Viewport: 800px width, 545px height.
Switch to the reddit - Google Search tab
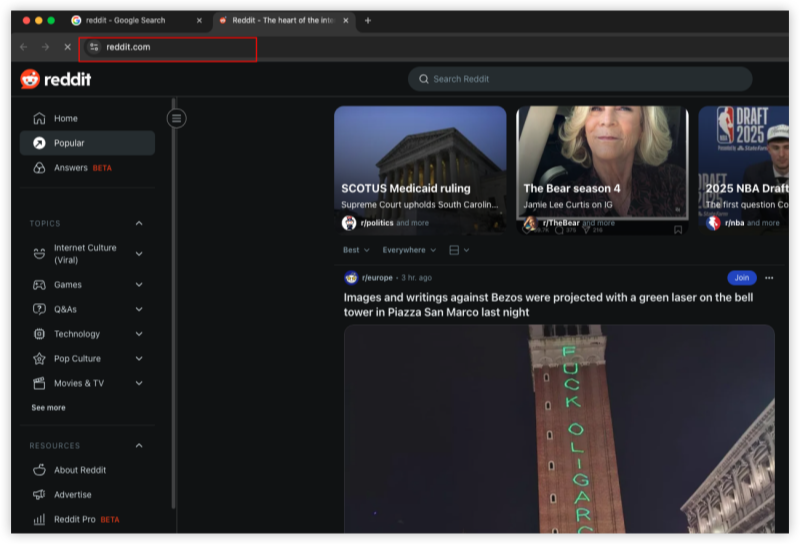(x=137, y=20)
